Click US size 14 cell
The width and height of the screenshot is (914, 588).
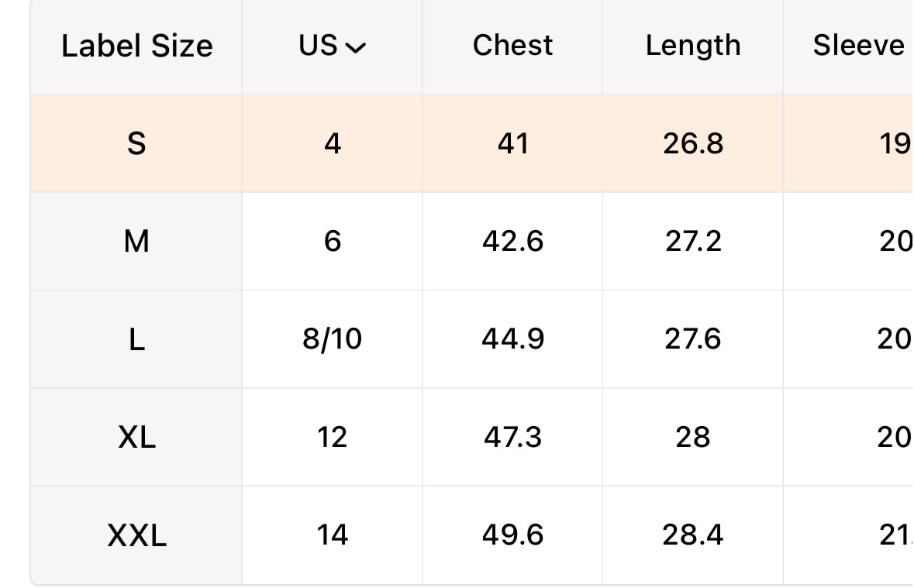point(333,535)
